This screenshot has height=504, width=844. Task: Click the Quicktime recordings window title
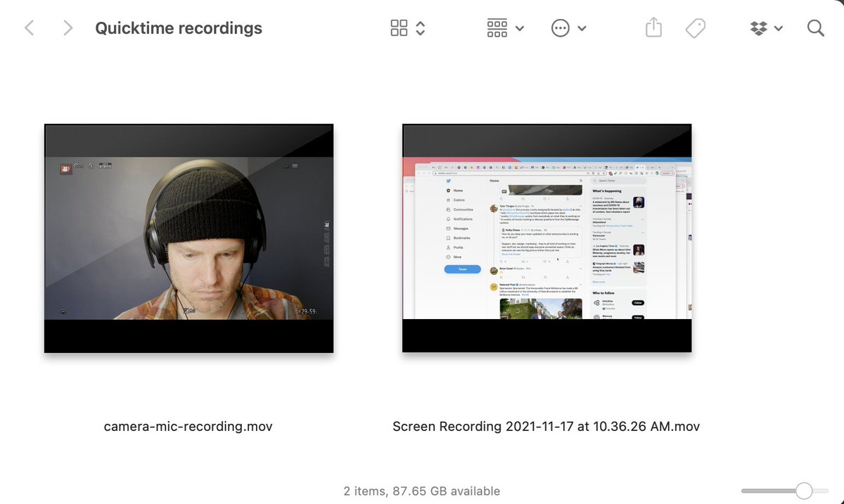[179, 28]
